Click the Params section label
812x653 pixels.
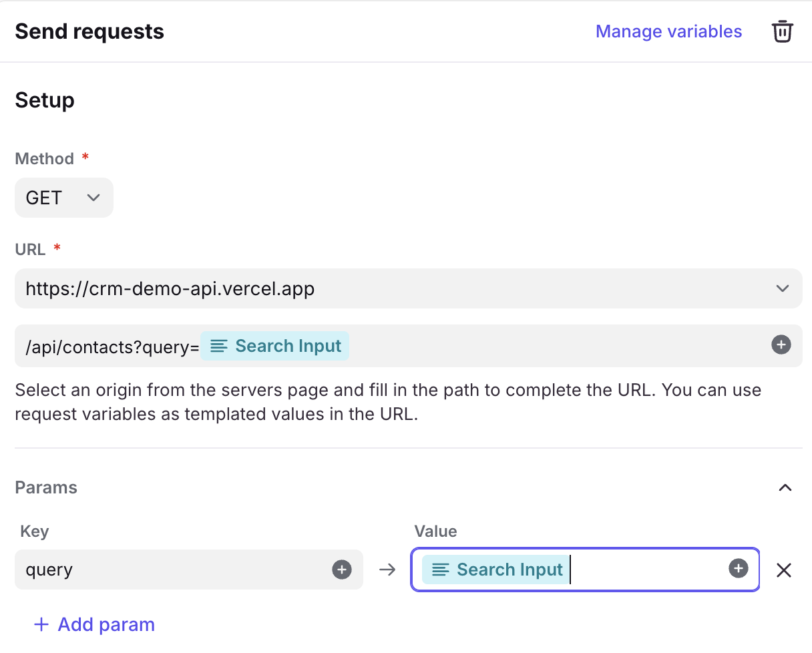[46, 487]
